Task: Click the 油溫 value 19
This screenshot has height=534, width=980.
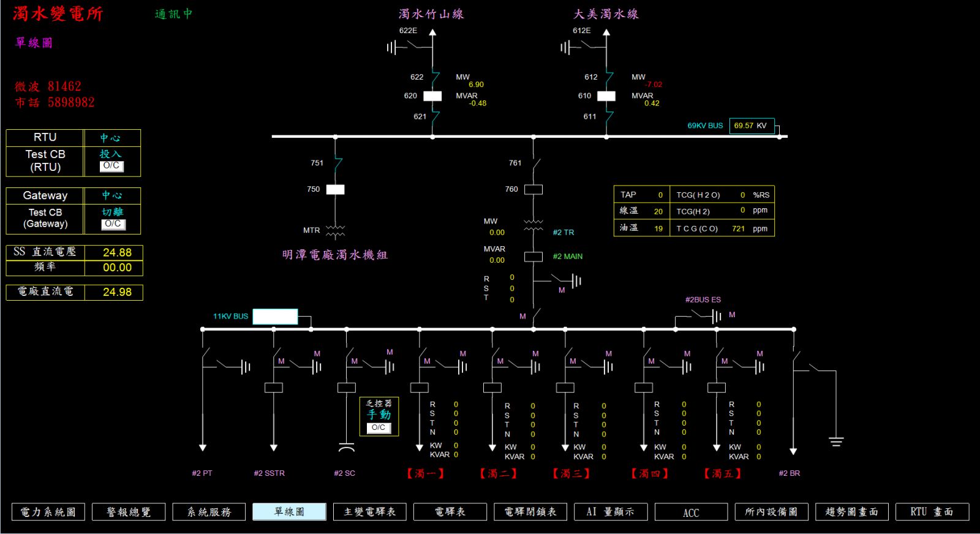Action: click(658, 228)
